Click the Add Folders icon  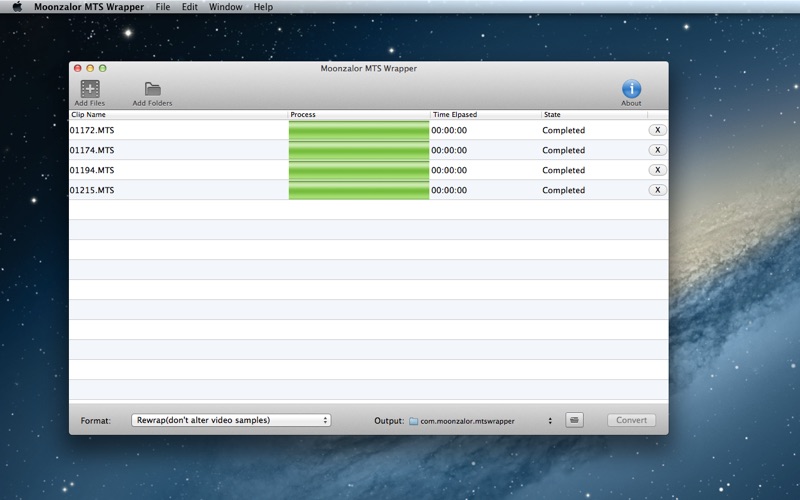point(153,89)
